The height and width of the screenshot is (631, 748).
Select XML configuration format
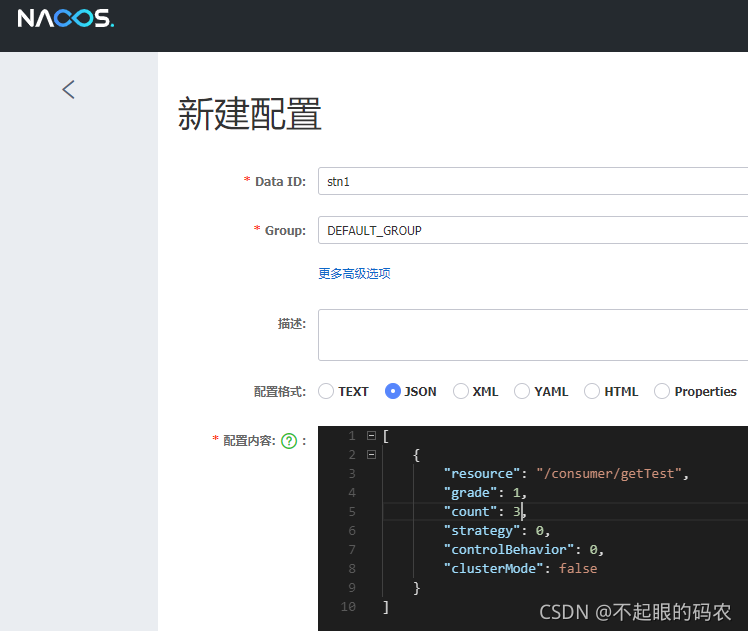point(461,391)
